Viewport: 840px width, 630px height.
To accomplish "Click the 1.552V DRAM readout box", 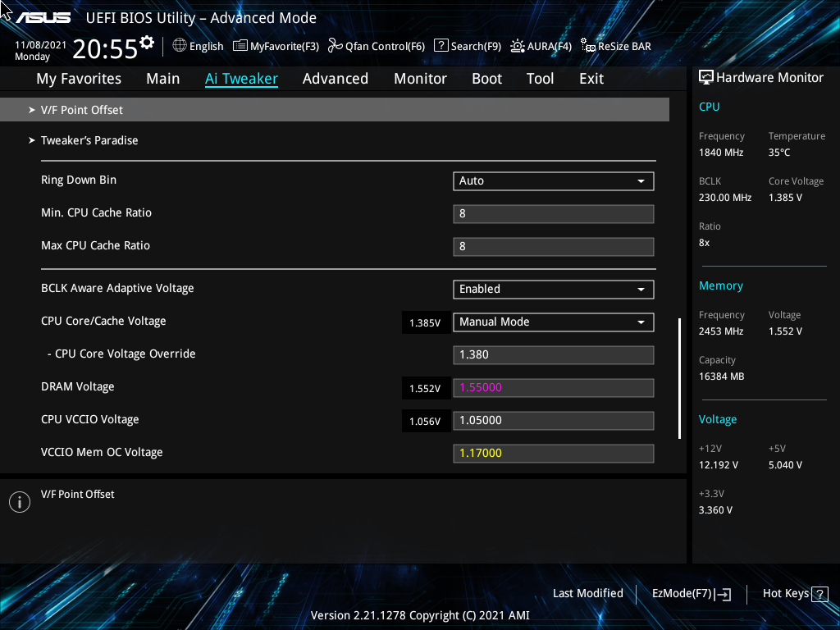I will pos(426,388).
